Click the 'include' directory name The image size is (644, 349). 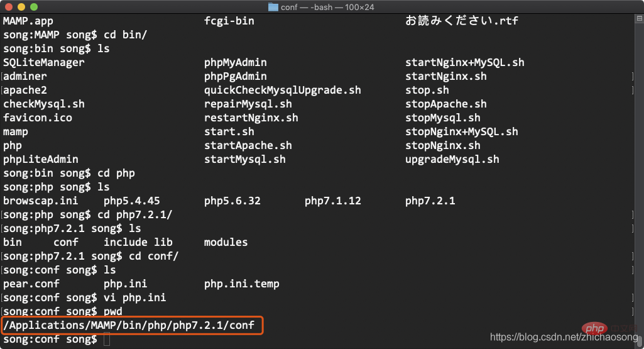pyautogui.click(x=125, y=242)
